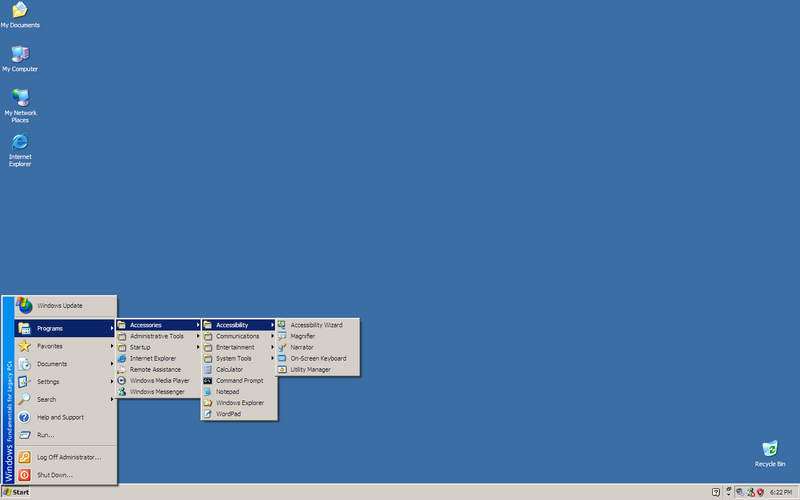Open Remote Assistance in Programs submenu

(x=158, y=369)
